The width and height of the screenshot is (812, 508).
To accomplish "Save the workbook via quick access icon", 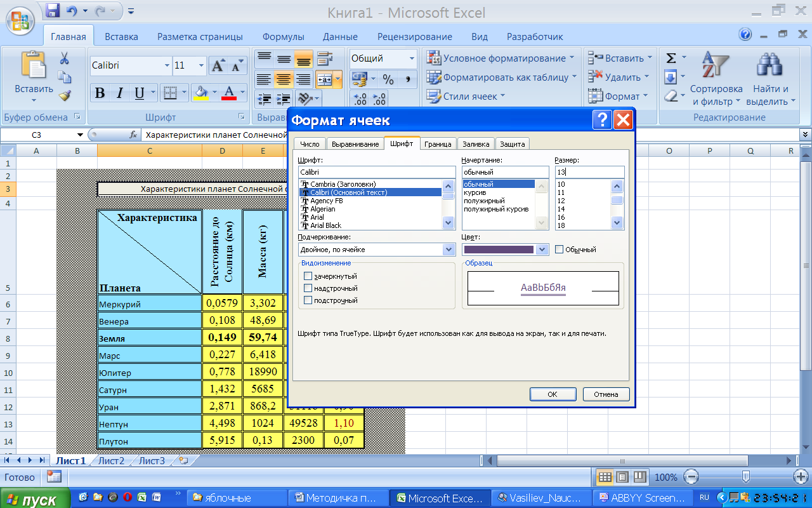I will pos(53,11).
